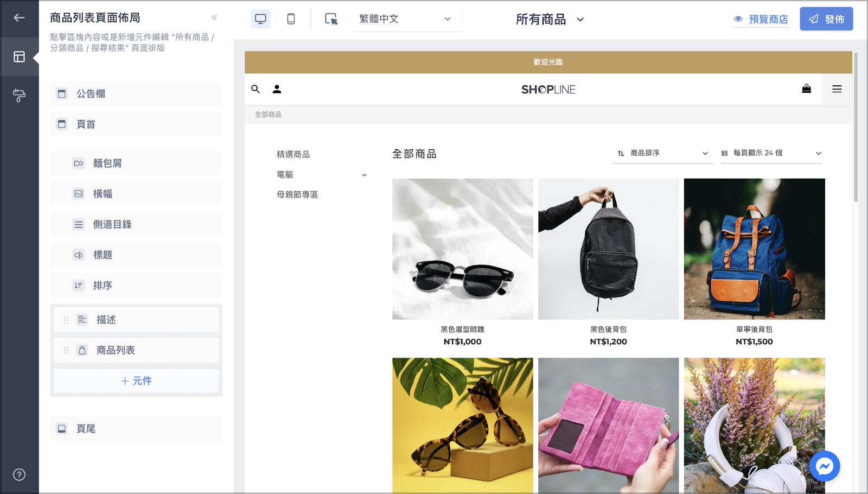The height and width of the screenshot is (494, 868).
Task: Select the 商品列表 product list element
Action: (x=136, y=350)
